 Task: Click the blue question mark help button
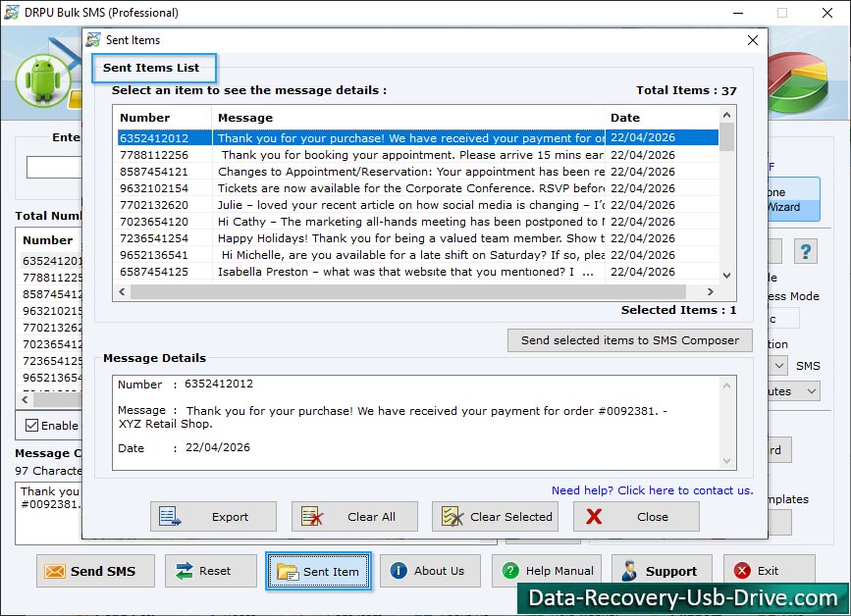click(805, 251)
